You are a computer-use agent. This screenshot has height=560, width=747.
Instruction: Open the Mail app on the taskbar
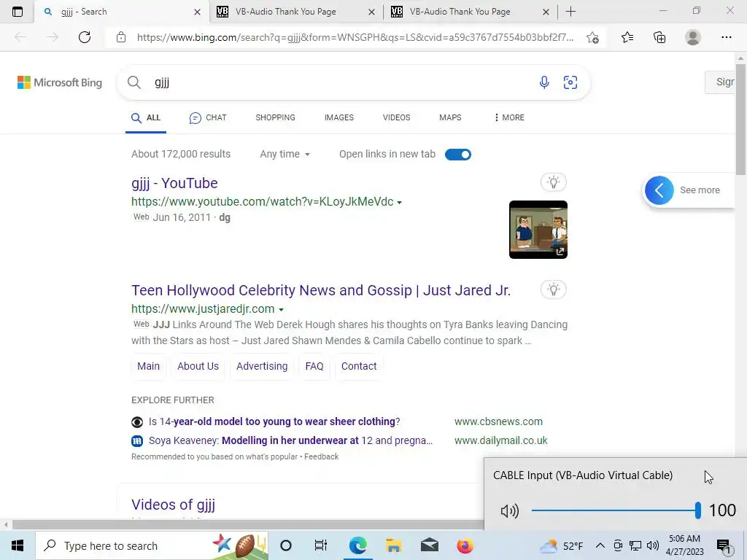pyautogui.click(x=429, y=545)
